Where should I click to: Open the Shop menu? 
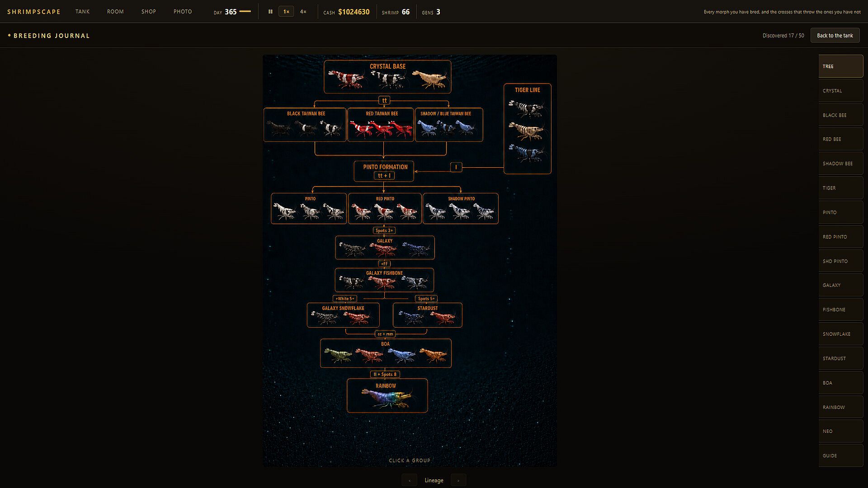coord(148,12)
